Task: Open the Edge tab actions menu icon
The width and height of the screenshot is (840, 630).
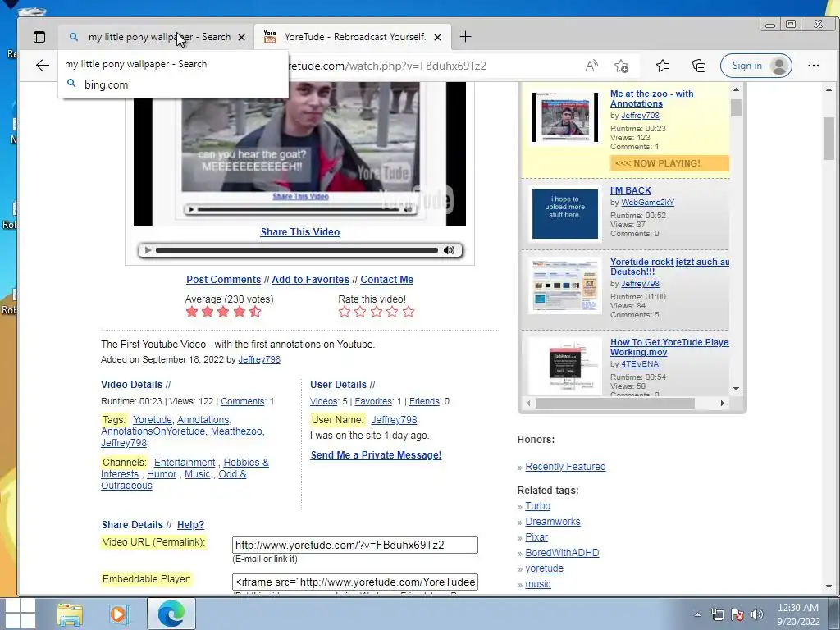Action: point(39,37)
